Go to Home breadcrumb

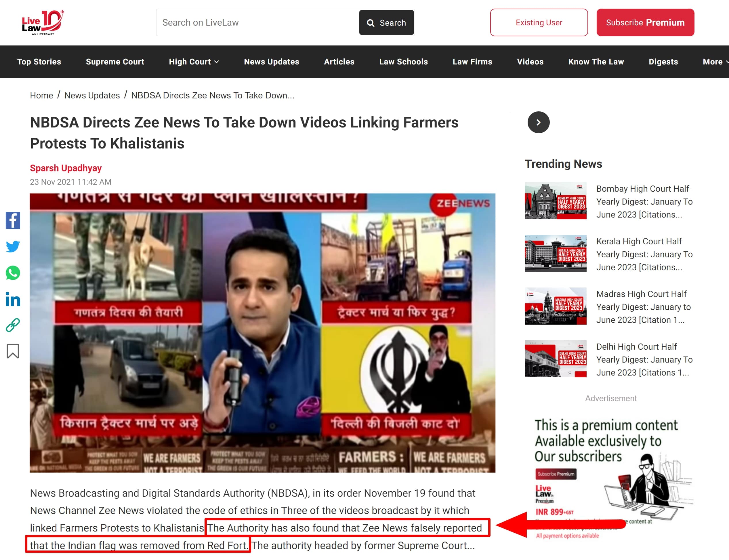pyautogui.click(x=41, y=95)
